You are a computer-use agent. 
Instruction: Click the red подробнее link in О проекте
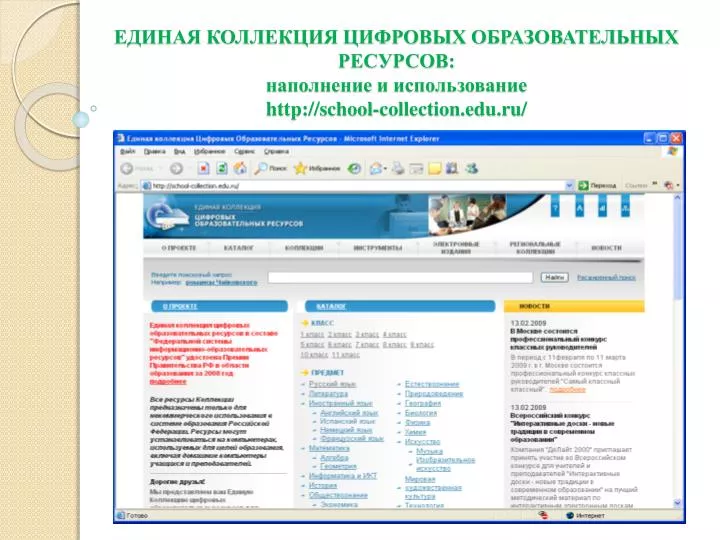[x=168, y=382]
